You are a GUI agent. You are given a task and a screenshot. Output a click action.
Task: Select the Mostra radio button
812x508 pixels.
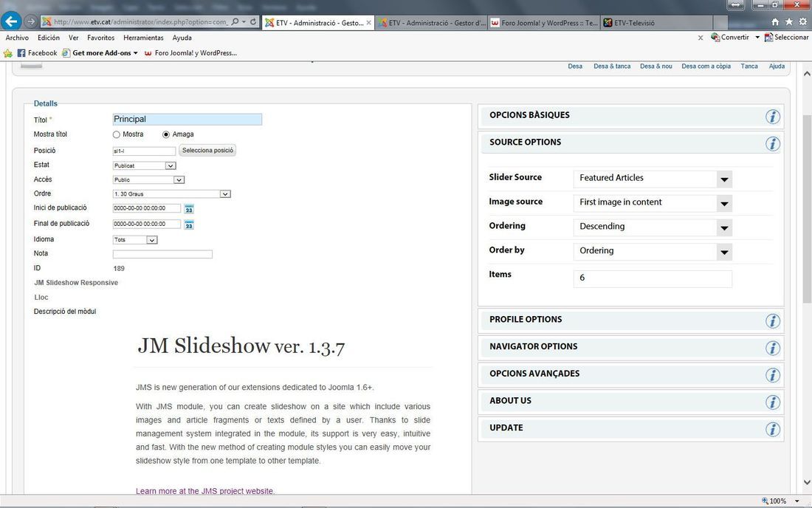coord(117,134)
